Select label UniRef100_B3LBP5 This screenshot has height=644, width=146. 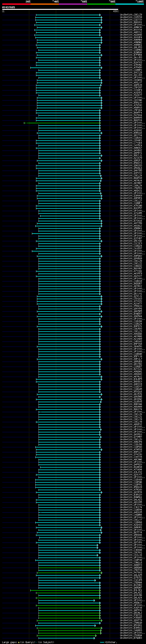131,379
